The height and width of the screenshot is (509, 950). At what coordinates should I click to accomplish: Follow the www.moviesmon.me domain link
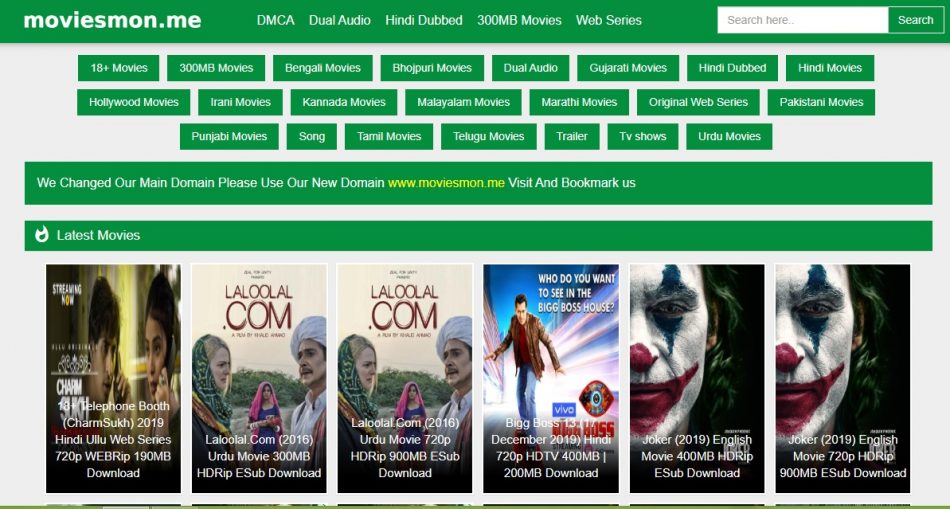(446, 183)
